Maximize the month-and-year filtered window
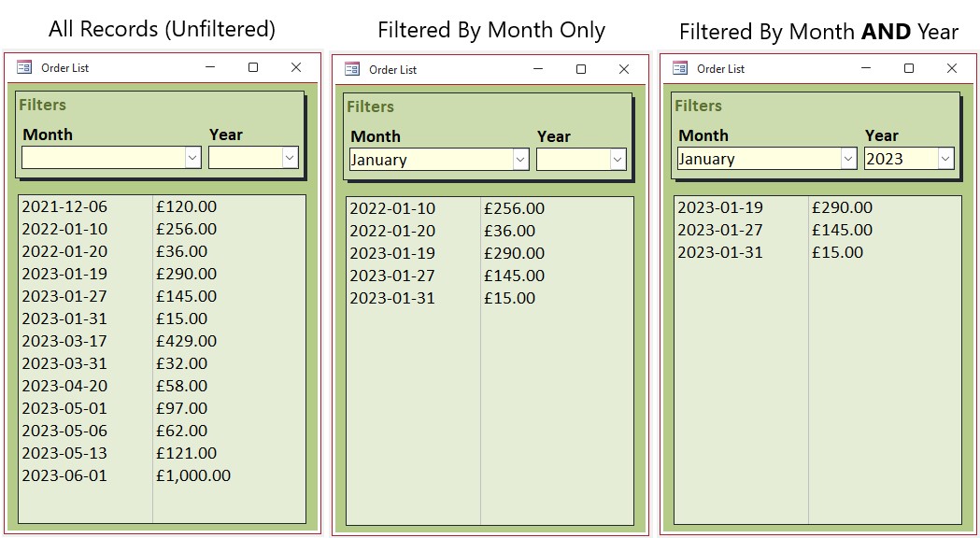980x538 pixels. coord(909,68)
